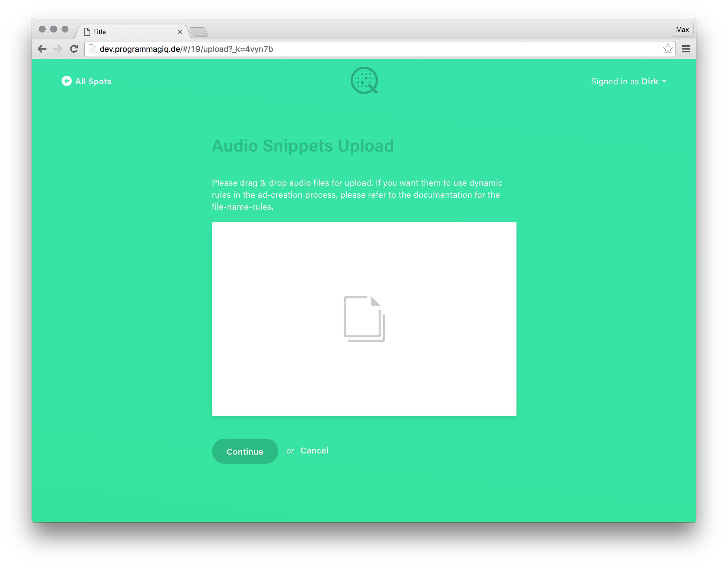Open the Chrome hamburger menu
Screen dimensions: 728x568
[686, 49]
